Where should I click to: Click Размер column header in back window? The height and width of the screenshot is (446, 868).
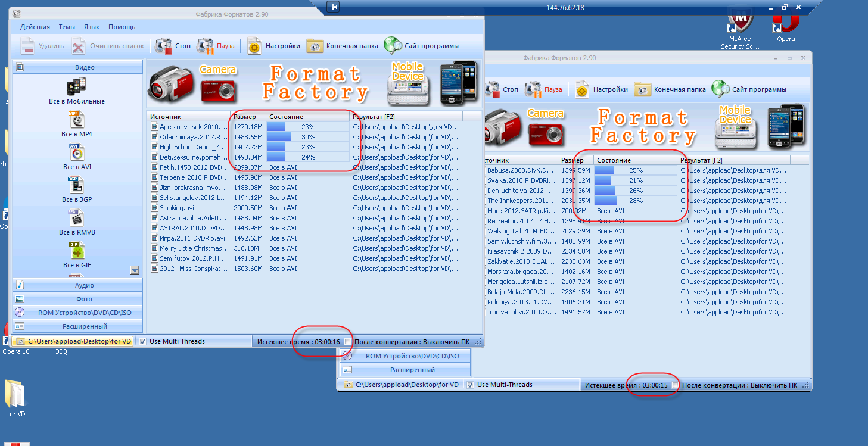[x=575, y=160]
